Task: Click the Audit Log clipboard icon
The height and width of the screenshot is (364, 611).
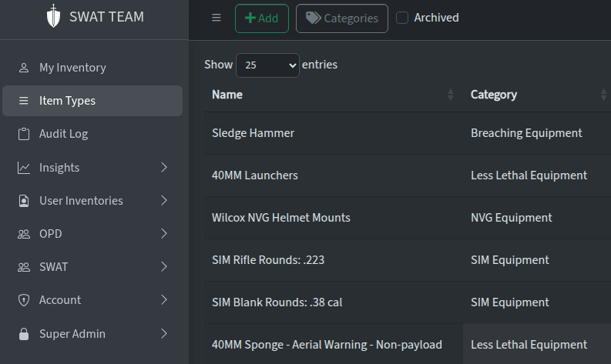Action: [x=24, y=134]
